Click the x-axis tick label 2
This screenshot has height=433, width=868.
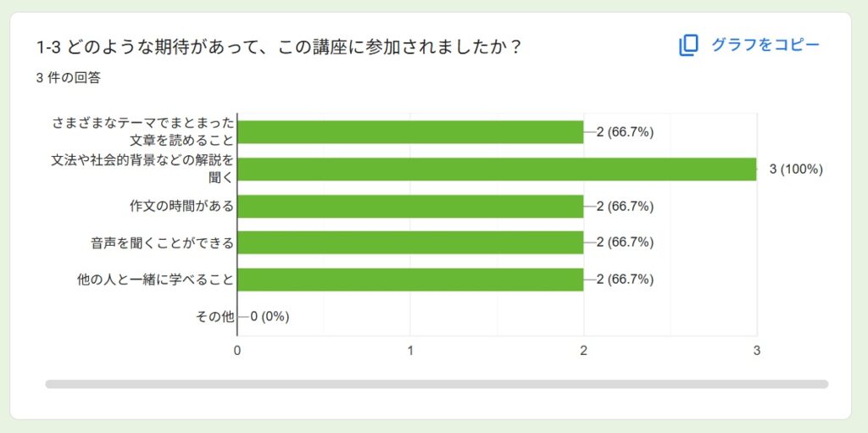click(x=583, y=350)
